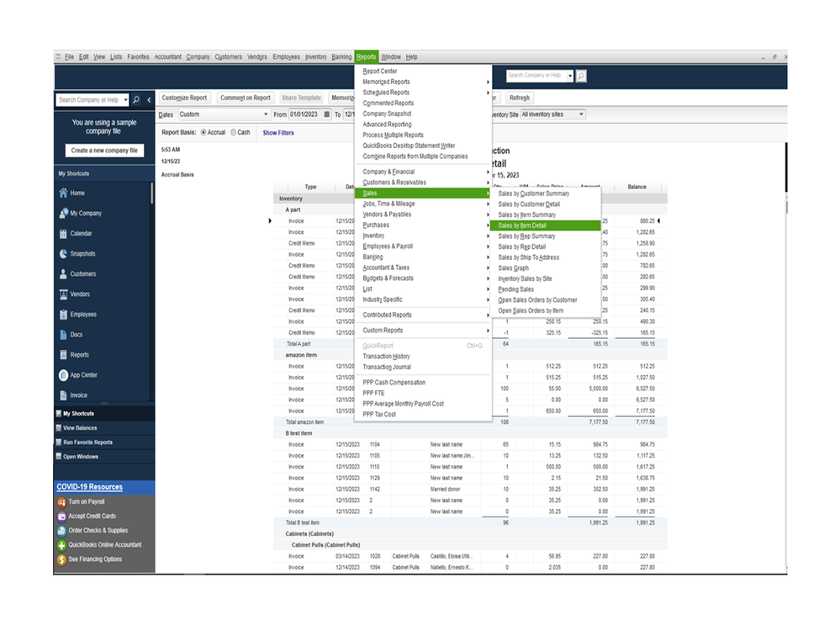
Task: Open the Accountant menu in menu bar
Action: pyautogui.click(x=167, y=57)
